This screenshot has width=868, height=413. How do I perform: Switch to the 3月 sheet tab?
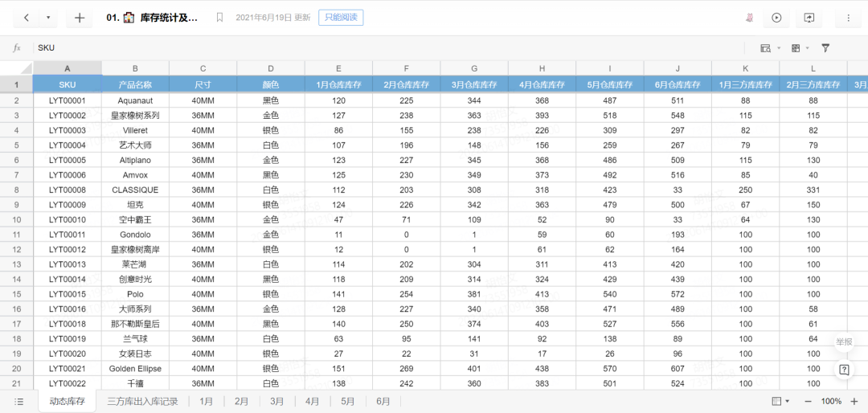click(x=276, y=402)
